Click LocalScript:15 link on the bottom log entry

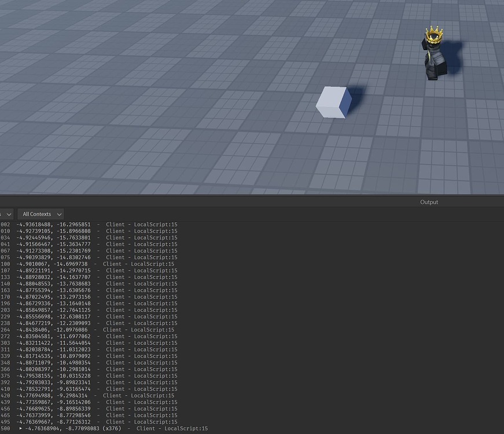coord(185,428)
